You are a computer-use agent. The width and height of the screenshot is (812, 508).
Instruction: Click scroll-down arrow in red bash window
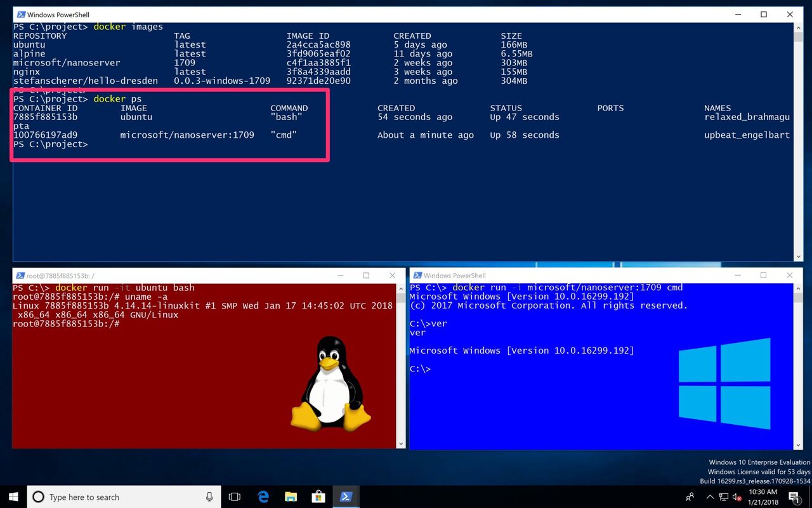click(401, 444)
